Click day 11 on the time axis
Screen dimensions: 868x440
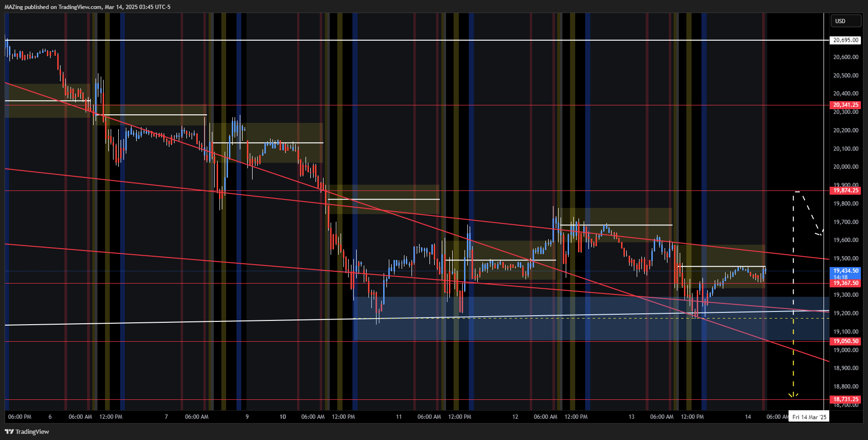399,417
